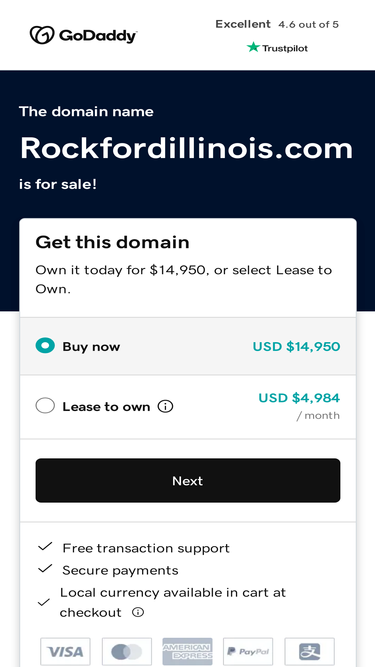Click the local currency info icon
The height and width of the screenshot is (667, 375).
[x=138, y=613]
